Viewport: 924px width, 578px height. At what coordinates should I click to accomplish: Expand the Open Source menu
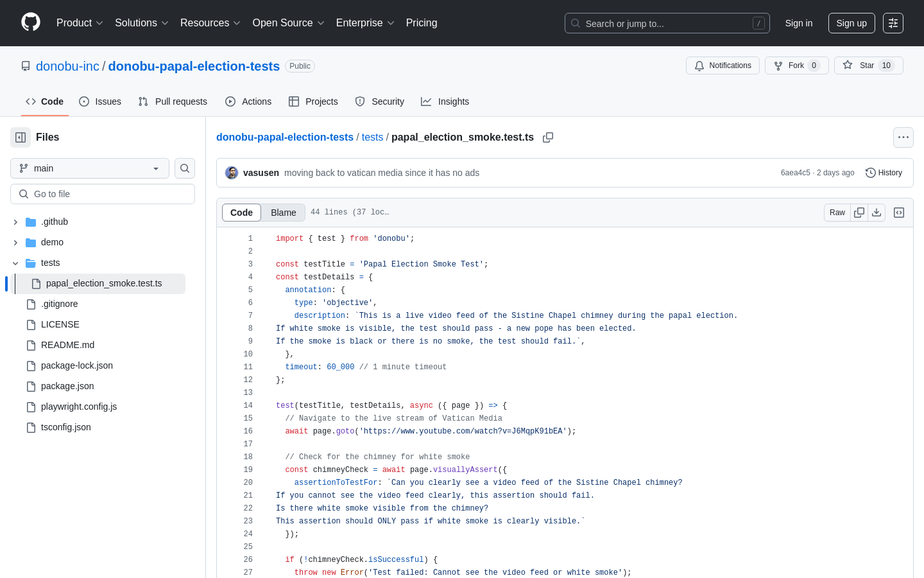[288, 23]
